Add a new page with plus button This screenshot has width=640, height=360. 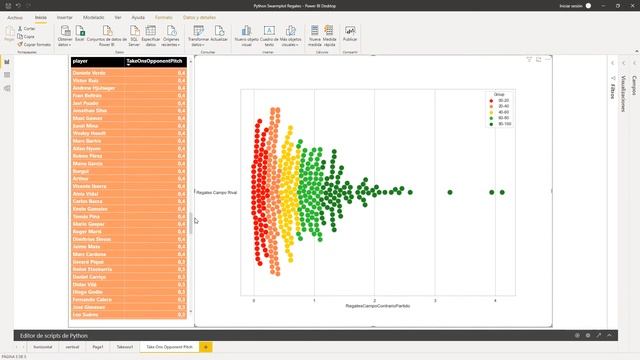(206, 347)
